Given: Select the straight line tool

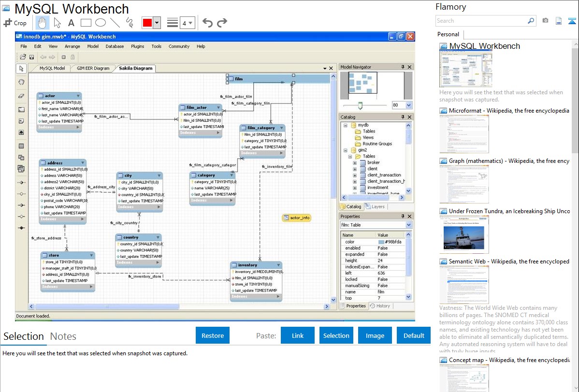Looking at the screenshot, I should tap(115, 23).
